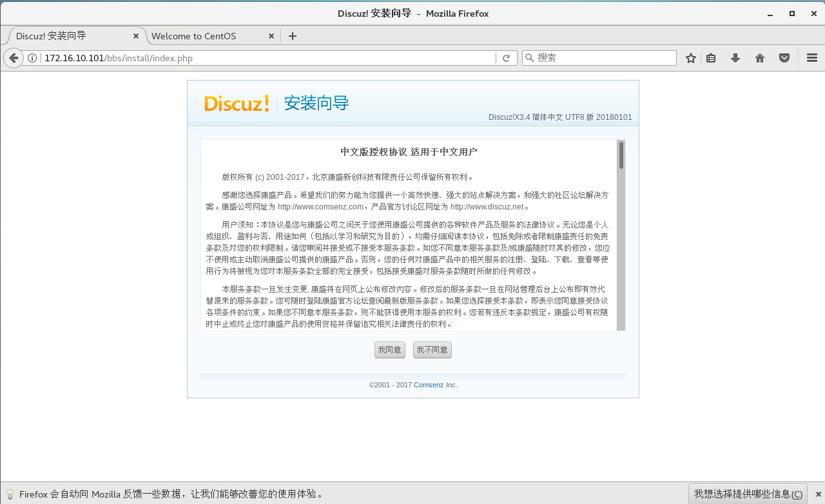The height and width of the screenshot is (504, 825).
Task: Bookmark this page with the star icon
Action: click(x=691, y=58)
